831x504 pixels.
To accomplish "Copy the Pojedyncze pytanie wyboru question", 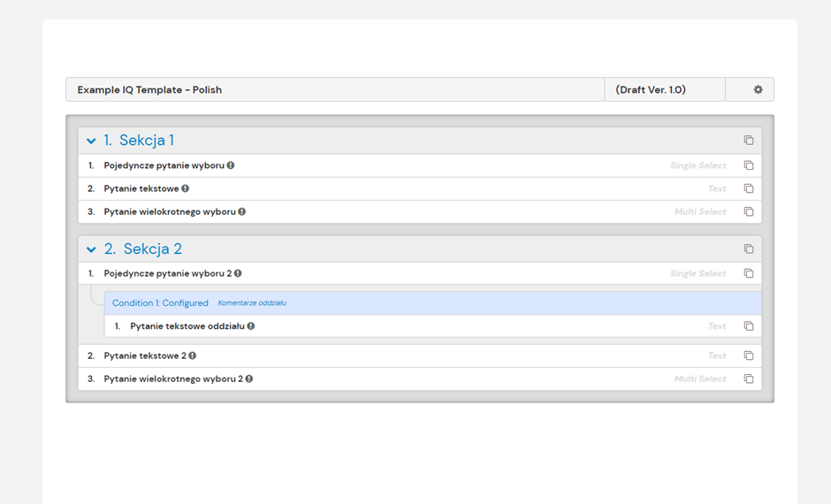I will (749, 165).
